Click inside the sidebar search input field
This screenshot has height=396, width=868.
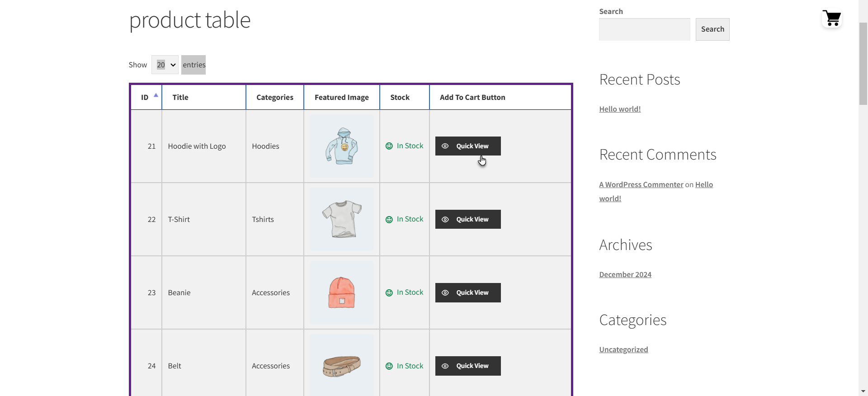644,29
